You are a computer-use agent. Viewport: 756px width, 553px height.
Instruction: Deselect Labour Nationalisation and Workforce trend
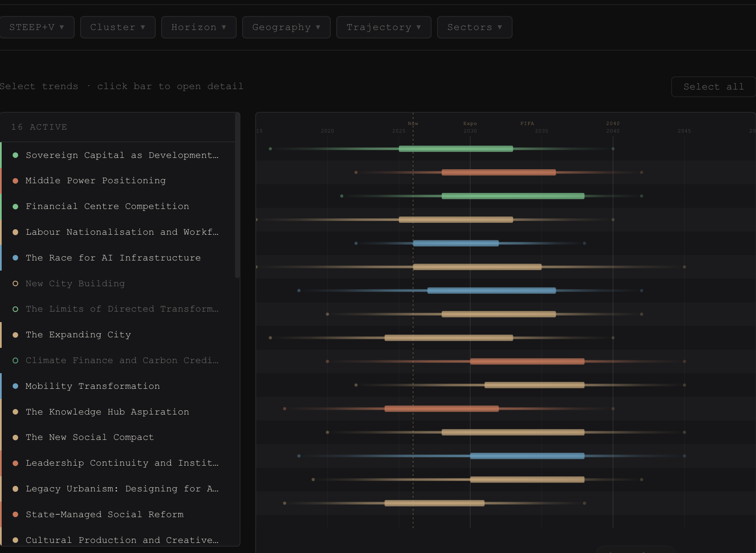(118, 232)
